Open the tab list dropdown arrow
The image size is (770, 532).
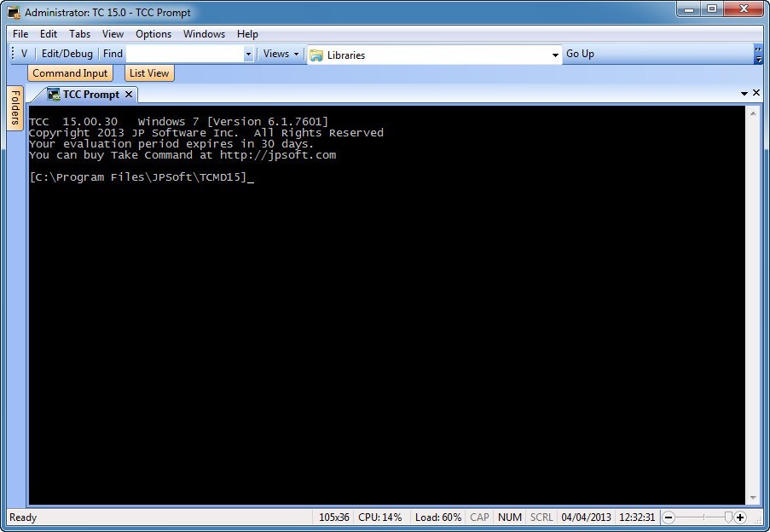pyautogui.click(x=744, y=93)
